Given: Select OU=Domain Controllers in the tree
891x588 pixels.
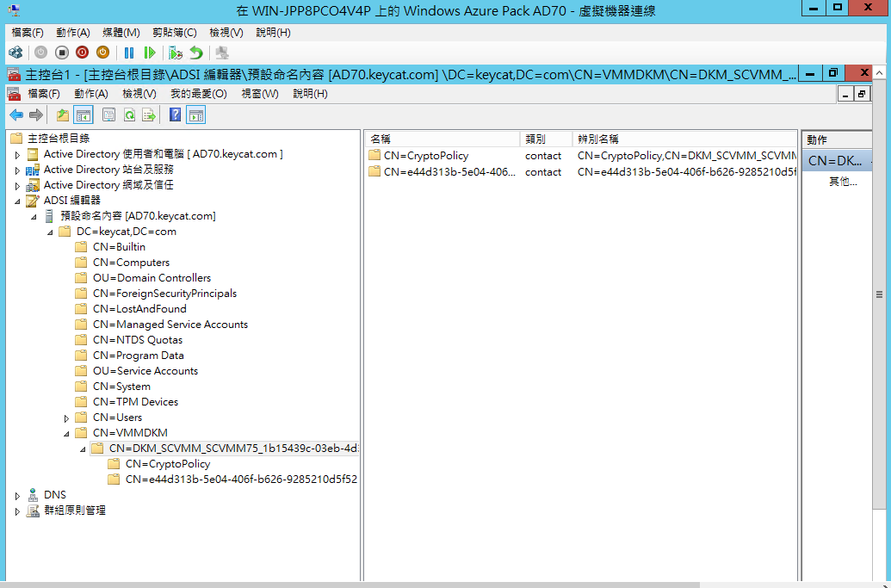Looking at the screenshot, I should 152,278.
